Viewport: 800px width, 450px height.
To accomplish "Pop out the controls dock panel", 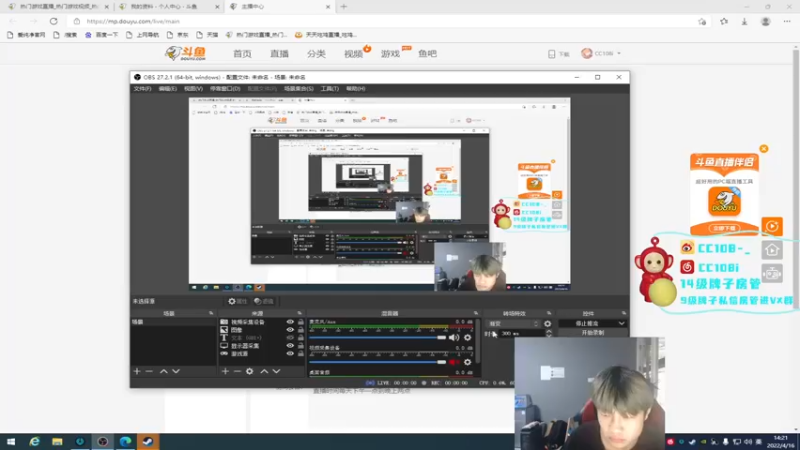I will coord(623,313).
